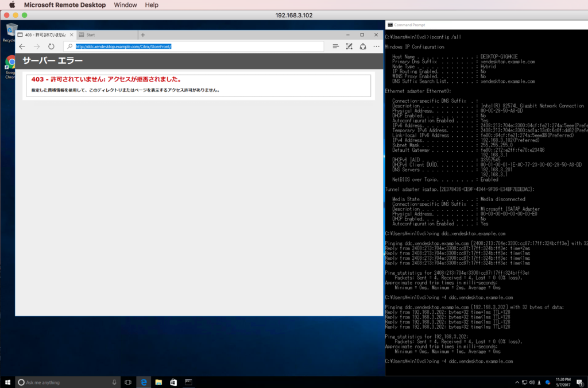Click the サーバー エラー header text

(x=52, y=60)
